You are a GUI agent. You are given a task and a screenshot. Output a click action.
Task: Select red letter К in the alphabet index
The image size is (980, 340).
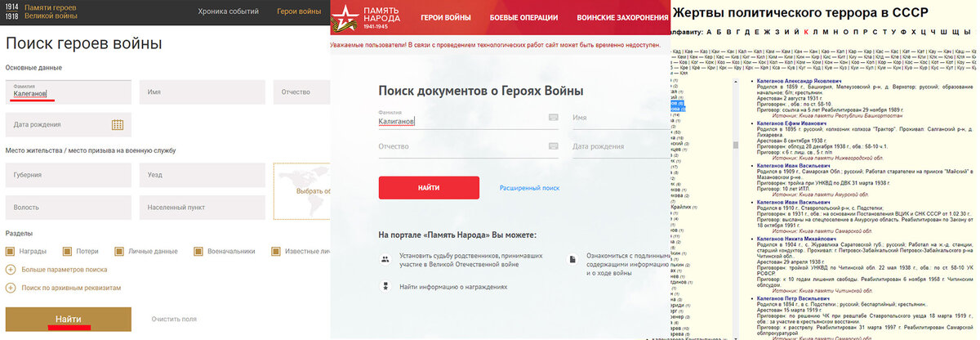click(806, 32)
